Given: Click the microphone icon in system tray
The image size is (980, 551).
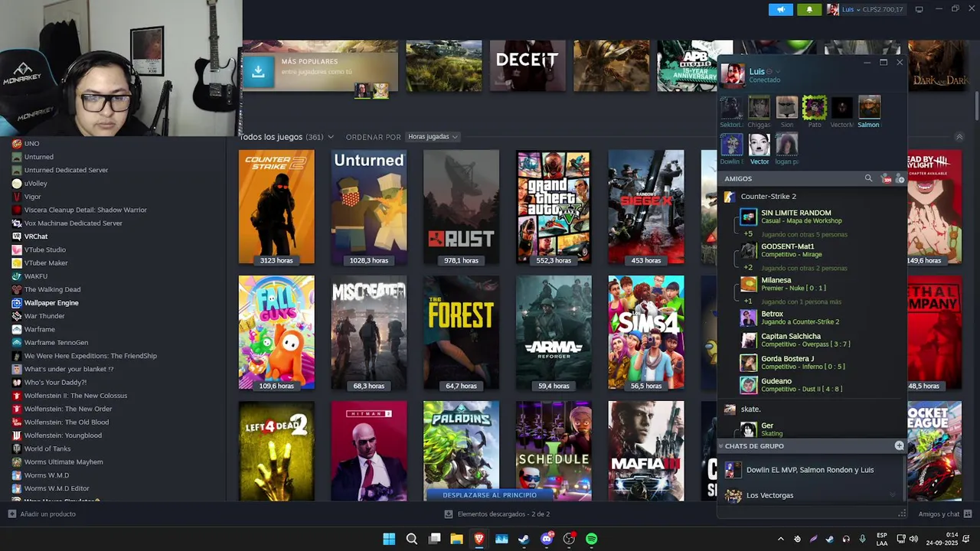Looking at the screenshot, I should click(x=863, y=539).
